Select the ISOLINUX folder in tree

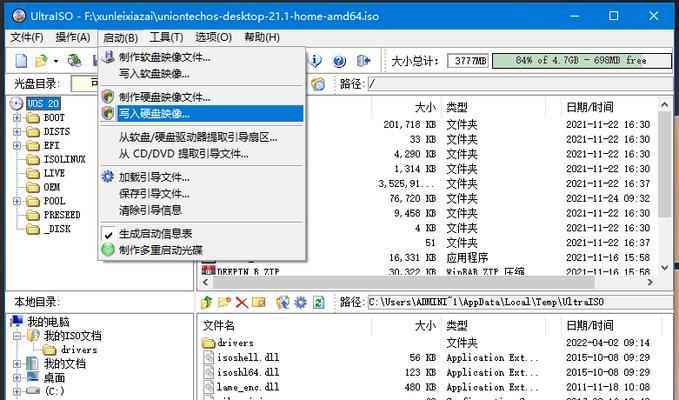point(65,159)
